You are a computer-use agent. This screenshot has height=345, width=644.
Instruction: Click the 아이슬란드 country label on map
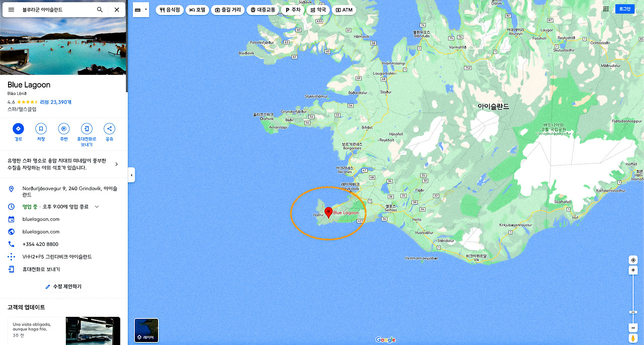[x=493, y=107]
